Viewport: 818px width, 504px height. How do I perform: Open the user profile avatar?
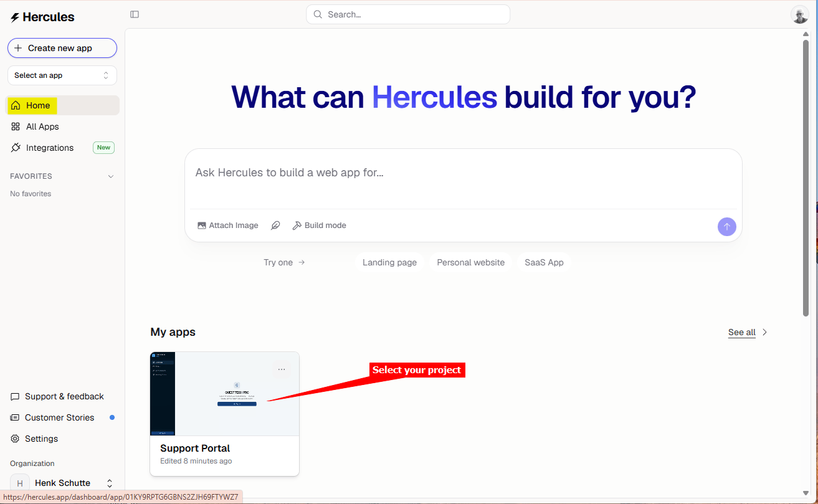tap(800, 14)
